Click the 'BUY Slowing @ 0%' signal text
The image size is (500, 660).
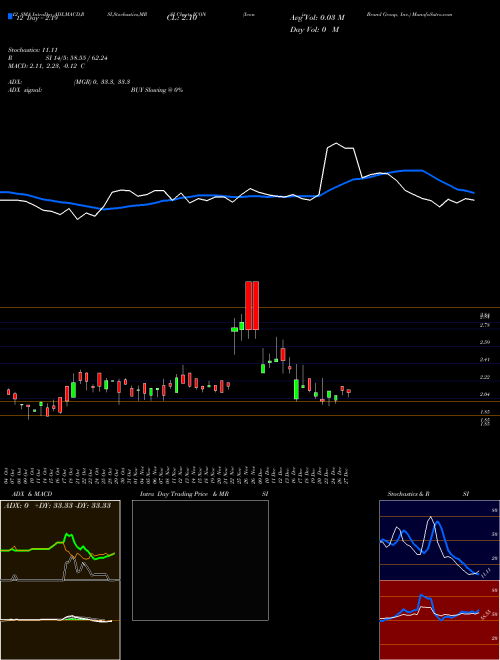tap(157, 90)
